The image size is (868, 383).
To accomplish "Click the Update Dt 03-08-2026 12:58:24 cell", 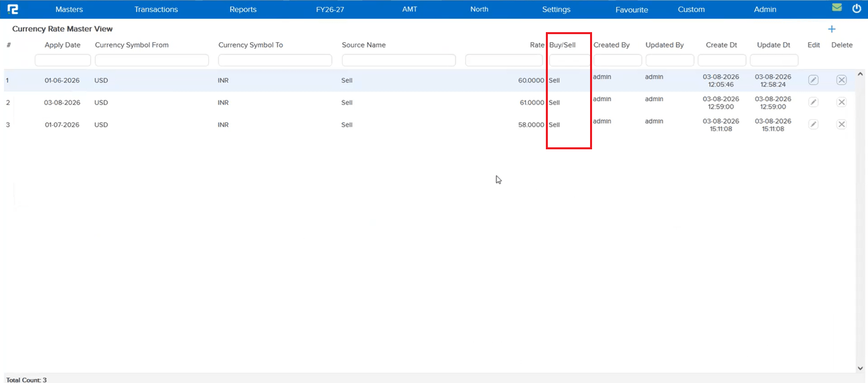I will [774, 80].
